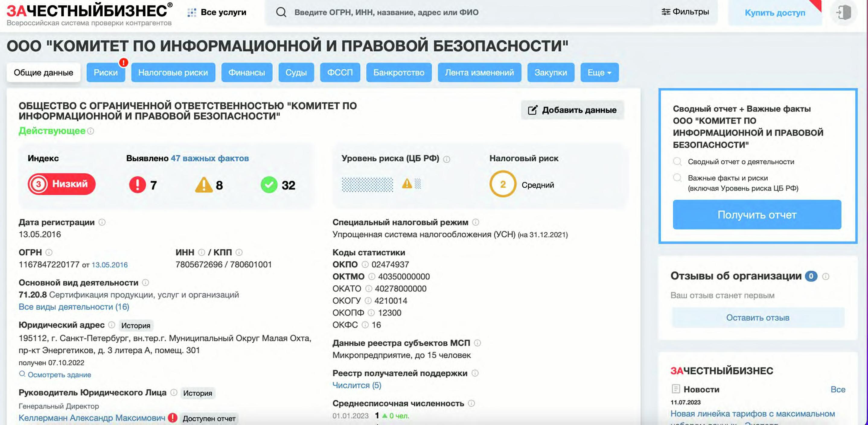The width and height of the screenshot is (868, 425).
Task: Click История button next to Руководитель
Action: pyautogui.click(x=198, y=393)
